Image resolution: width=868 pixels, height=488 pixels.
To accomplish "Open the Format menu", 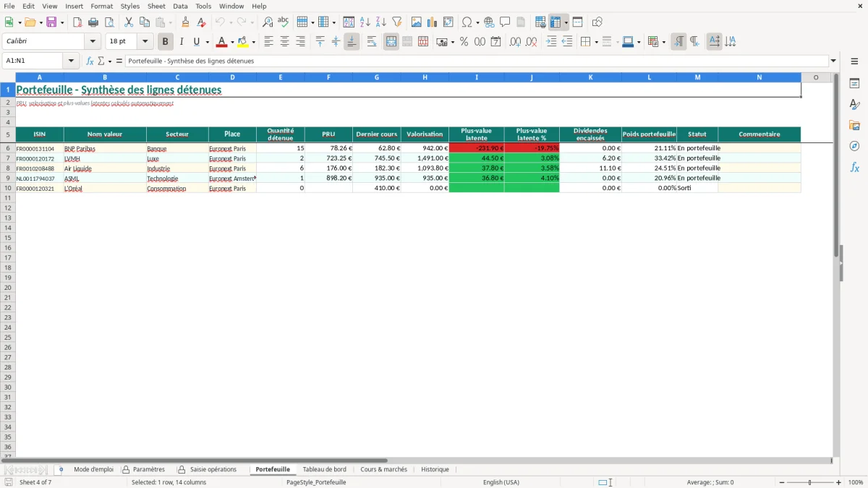I will tap(102, 6).
